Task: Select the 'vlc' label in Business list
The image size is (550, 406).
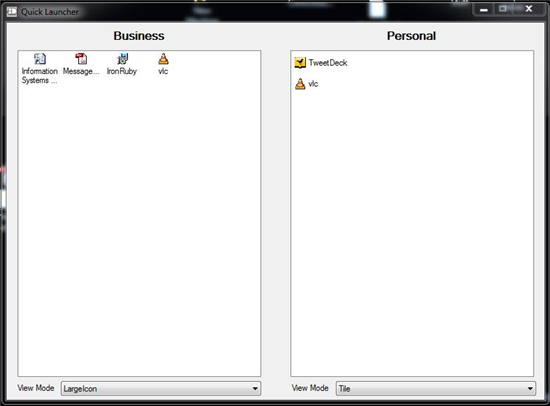Action: point(163,71)
